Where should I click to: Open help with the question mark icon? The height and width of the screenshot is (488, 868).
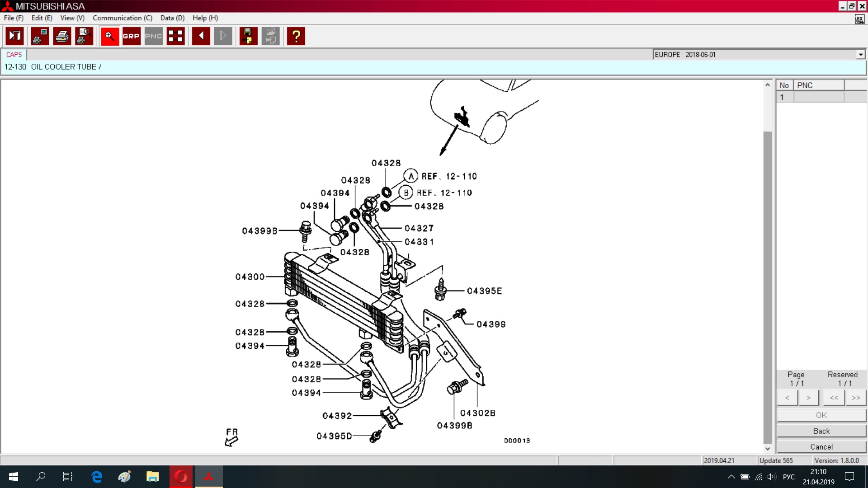296,36
